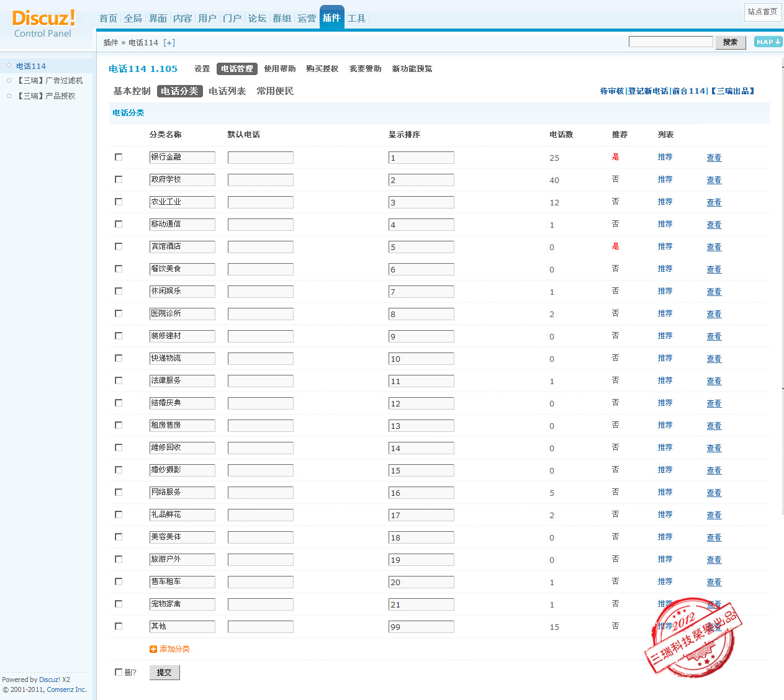Tick the checkbox for 医院诊所 row
The image size is (784, 700).
(119, 313)
